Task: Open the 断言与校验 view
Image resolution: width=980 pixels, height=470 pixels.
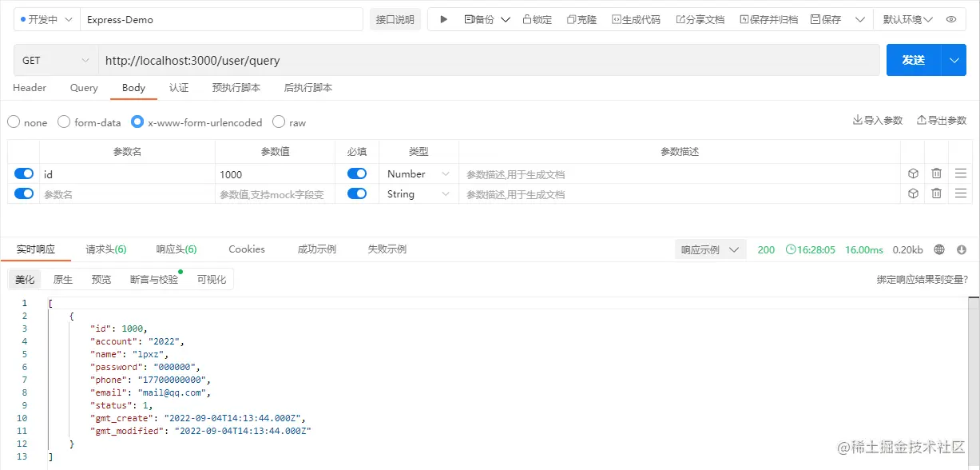Action: [x=154, y=279]
